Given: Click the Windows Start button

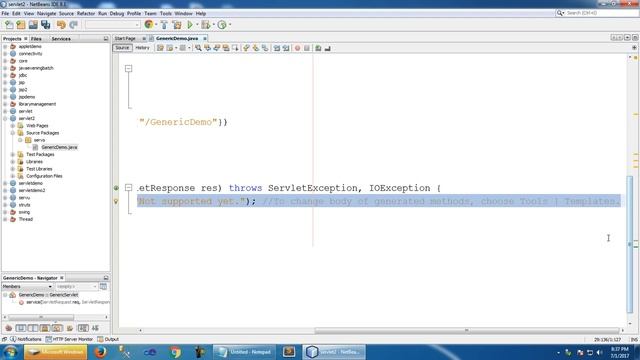Looking at the screenshot, I should (x=10, y=352).
